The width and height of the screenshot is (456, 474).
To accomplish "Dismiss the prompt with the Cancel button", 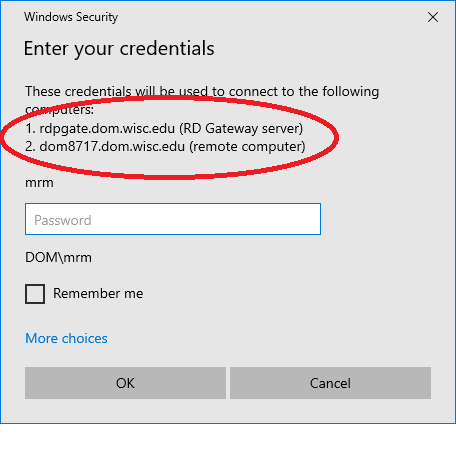I will (330, 383).
